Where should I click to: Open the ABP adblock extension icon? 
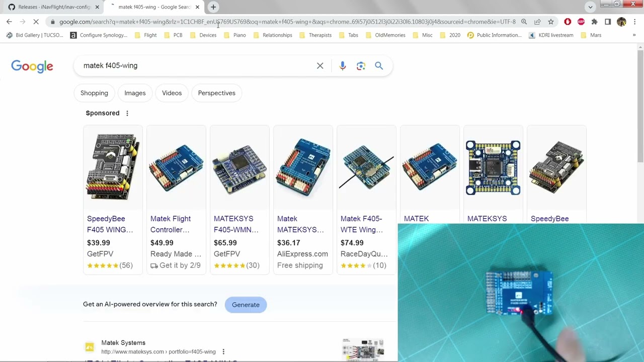pyautogui.click(x=581, y=22)
